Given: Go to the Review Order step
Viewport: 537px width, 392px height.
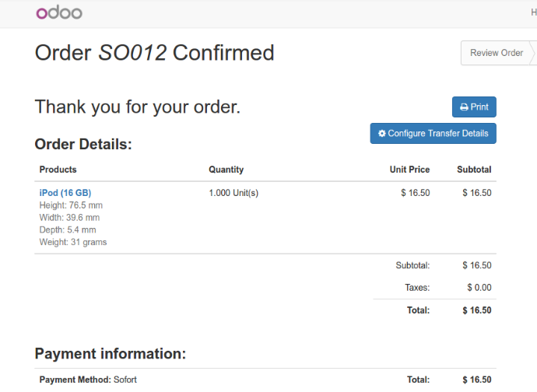Looking at the screenshot, I should (497, 53).
